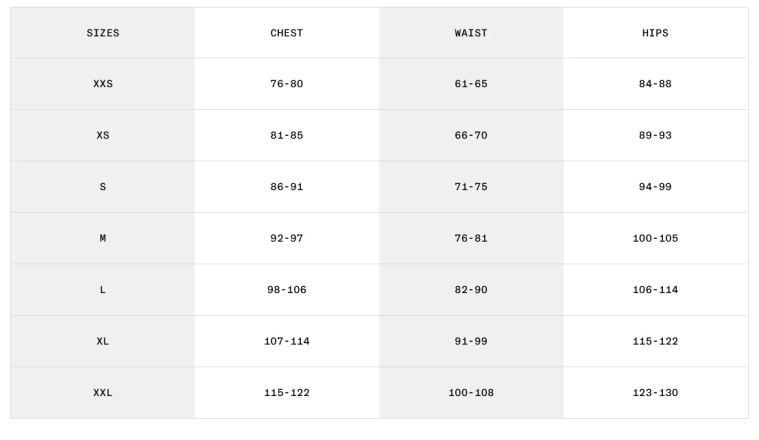Click hips value 94-99
759x440 pixels.
[x=655, y=187]
